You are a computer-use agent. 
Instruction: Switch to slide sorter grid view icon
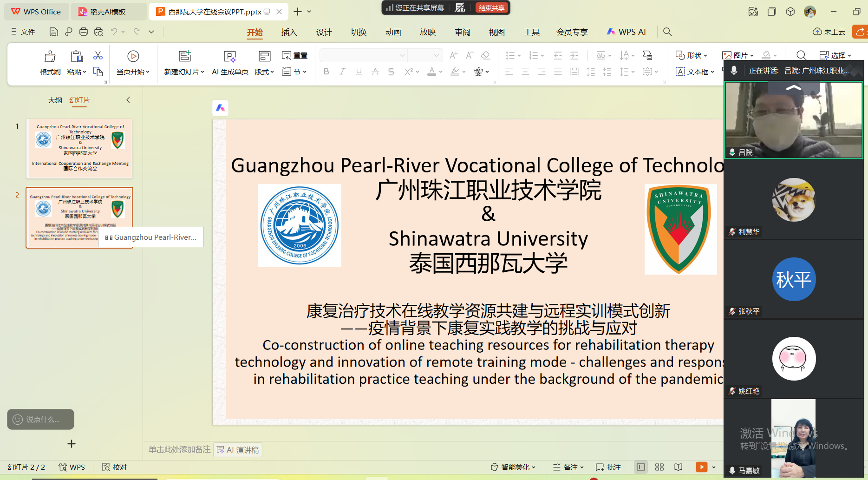click(x=659, y=467)
